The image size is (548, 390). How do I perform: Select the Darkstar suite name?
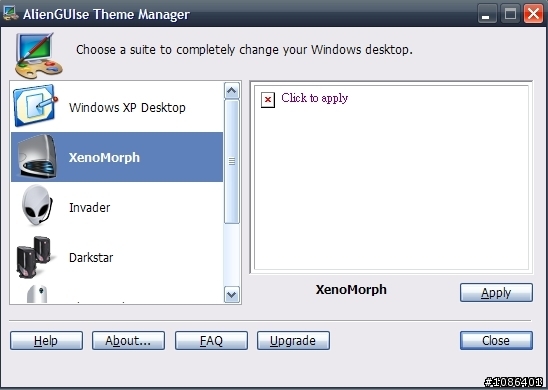coord(91,258)
